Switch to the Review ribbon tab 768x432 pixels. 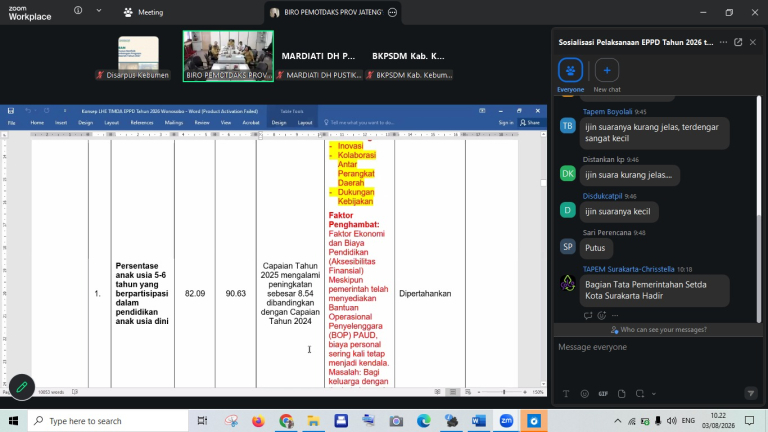click(x=202, y=122)
